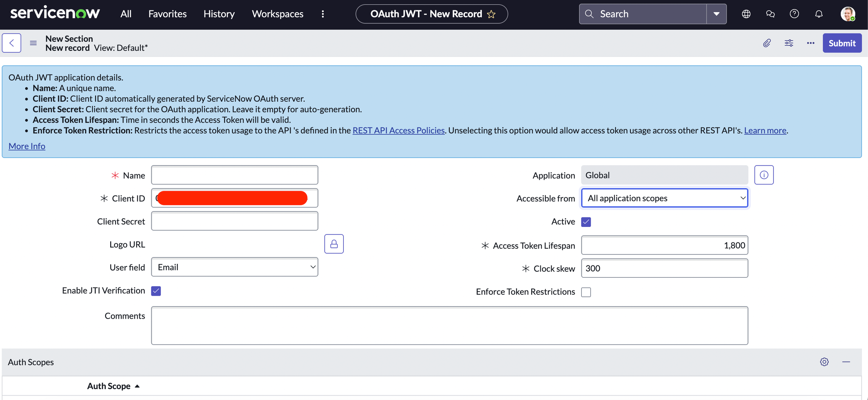
Task: Expand the User field dropdown
Action: (x=234, y=267)
